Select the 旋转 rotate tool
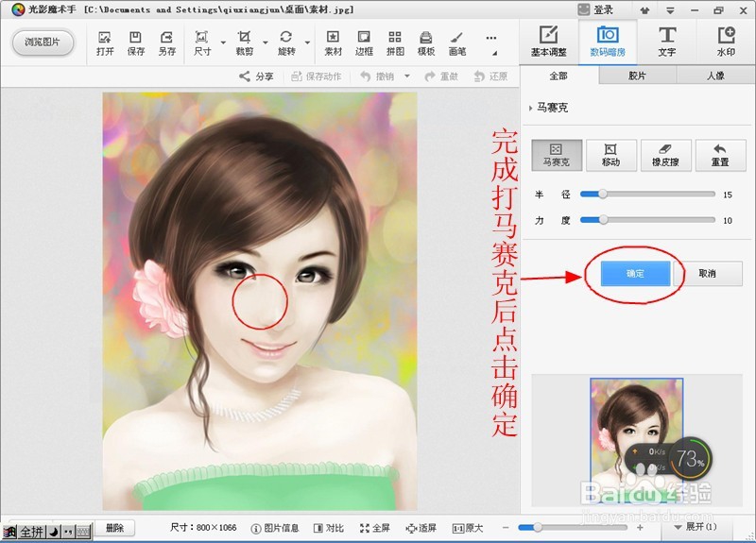 pyautogui.click(x=286, y=43)
